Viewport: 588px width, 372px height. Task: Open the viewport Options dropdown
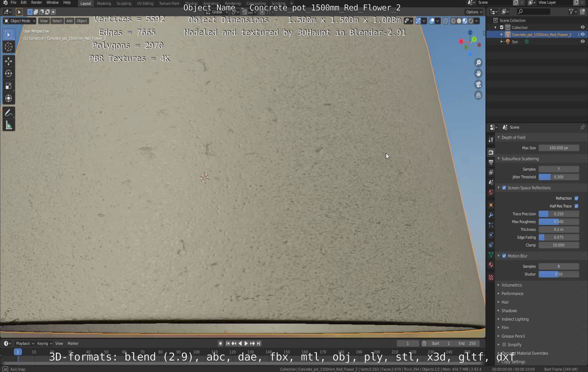point(474,12)
